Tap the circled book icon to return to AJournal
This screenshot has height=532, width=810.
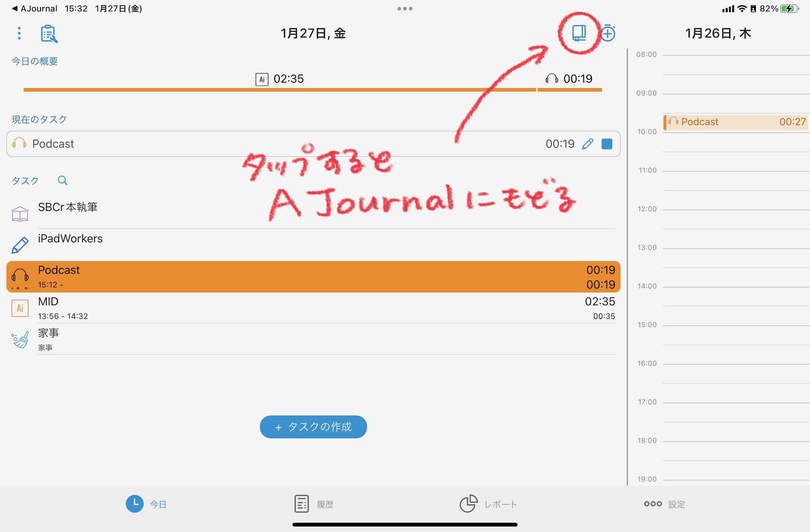coord(579,33)
